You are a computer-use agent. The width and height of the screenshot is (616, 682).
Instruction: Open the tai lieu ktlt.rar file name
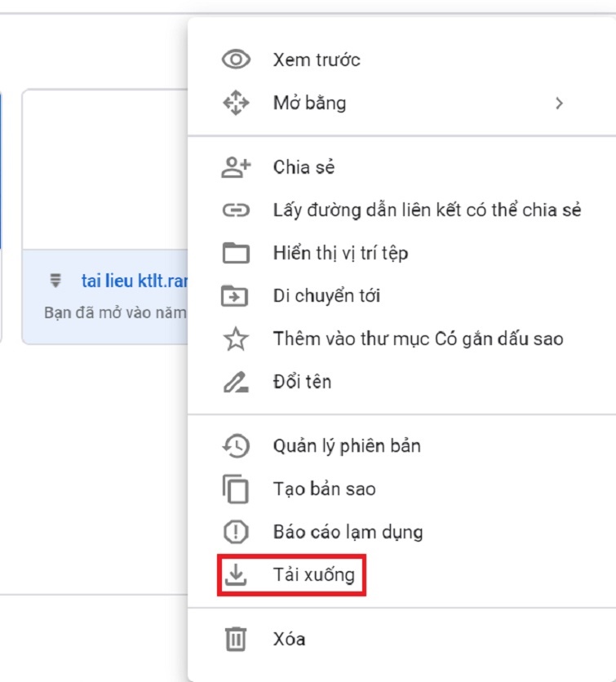[135, 281]
